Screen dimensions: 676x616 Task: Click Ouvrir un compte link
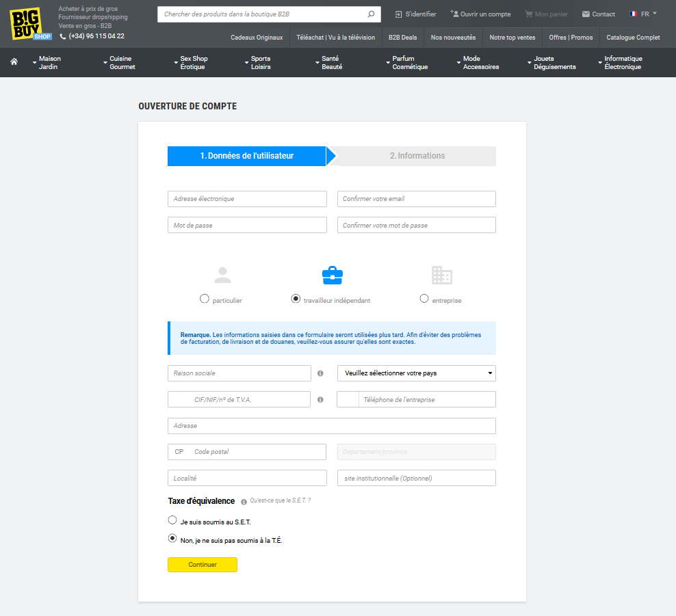(x=480, y=14)
